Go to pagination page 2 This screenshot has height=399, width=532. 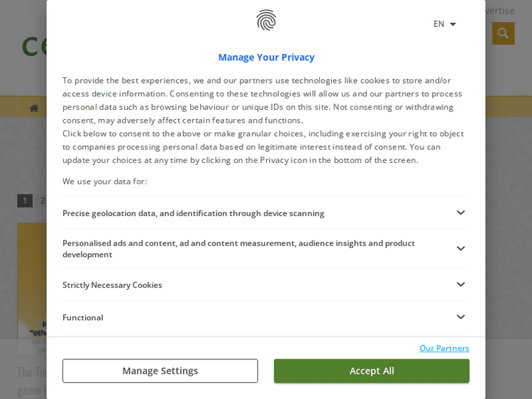coord(43,201)
